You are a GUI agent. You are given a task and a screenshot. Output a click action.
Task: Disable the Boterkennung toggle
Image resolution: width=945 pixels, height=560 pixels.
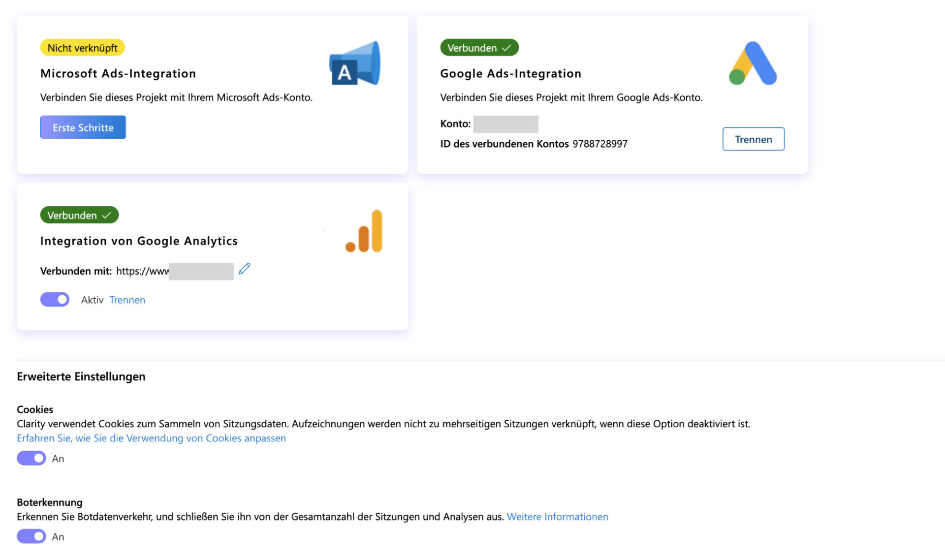tap(31, 536)
